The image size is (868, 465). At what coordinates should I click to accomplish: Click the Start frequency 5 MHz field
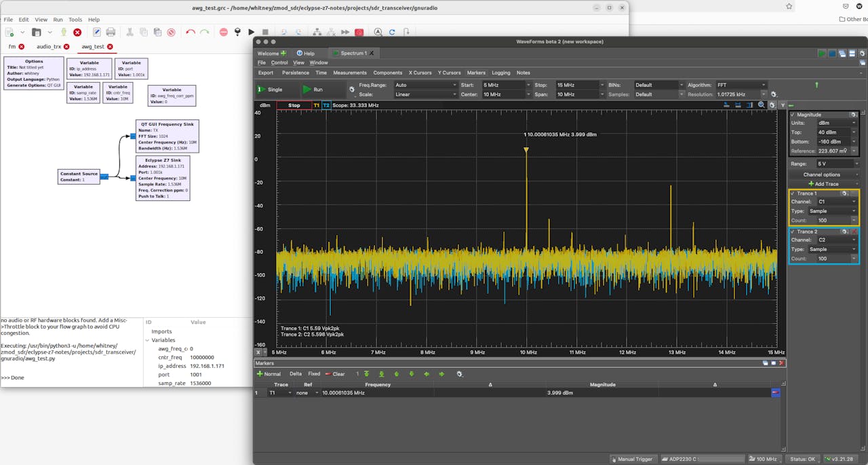coord(502,85)
